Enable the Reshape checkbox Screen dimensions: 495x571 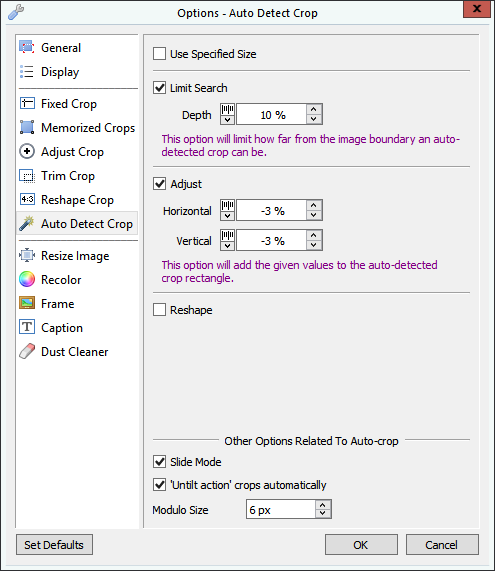coord(160,310)
